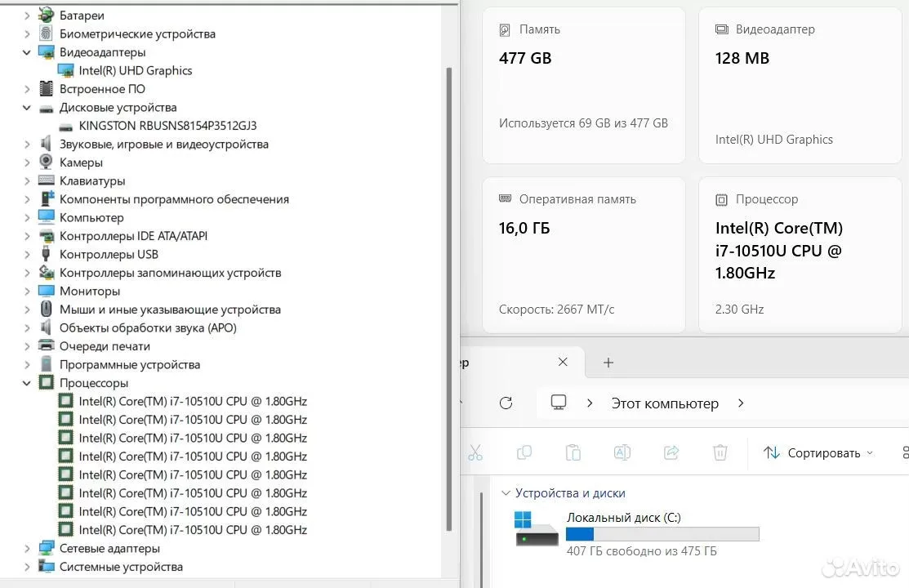Click the Компьютер monitor icon

(x=47, y=217)
